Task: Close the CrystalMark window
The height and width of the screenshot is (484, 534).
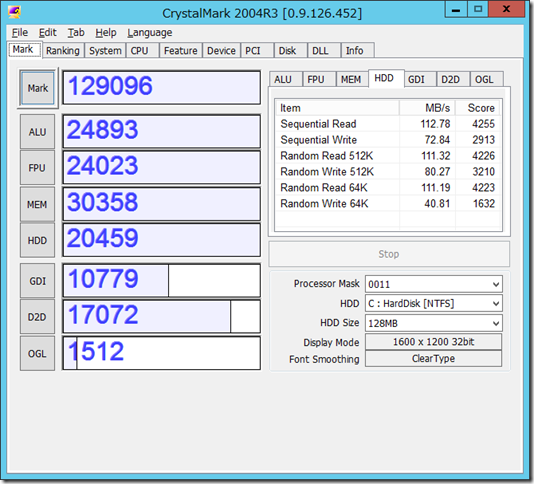Action: pyautogui.click(x=506, y=9)
